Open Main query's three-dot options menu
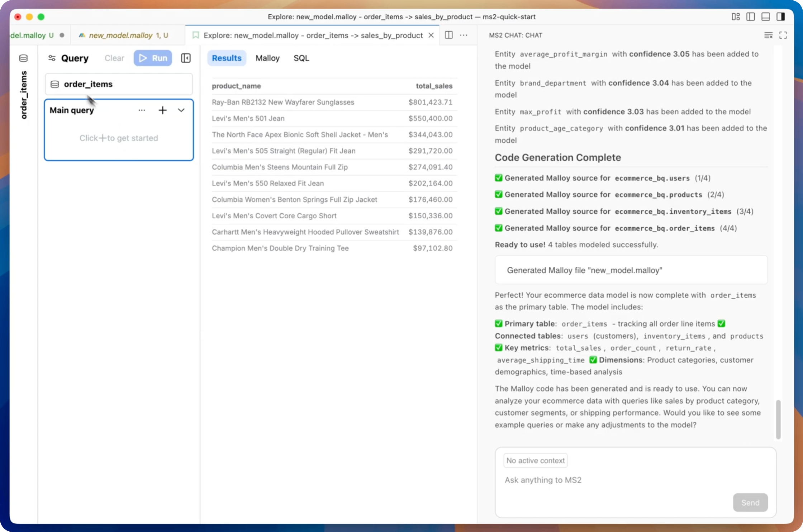This screenshot has height=532, width=803. [142, 110]
